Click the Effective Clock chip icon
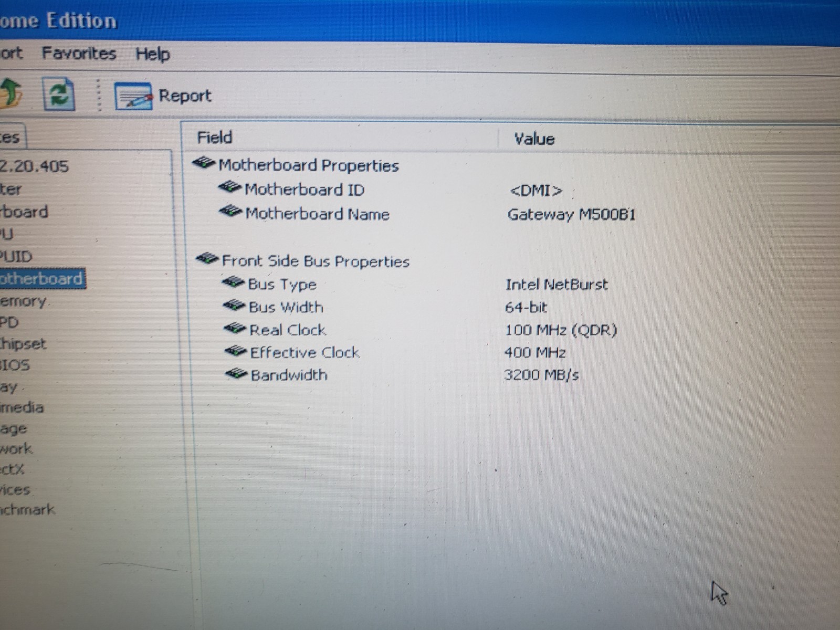The height and width of the screenshot is (630, 840). (x=237, y=351)
